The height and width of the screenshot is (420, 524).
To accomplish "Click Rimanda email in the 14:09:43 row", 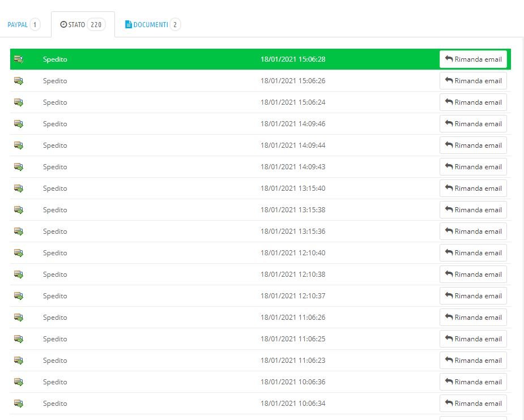I will [x=473, y=167].
